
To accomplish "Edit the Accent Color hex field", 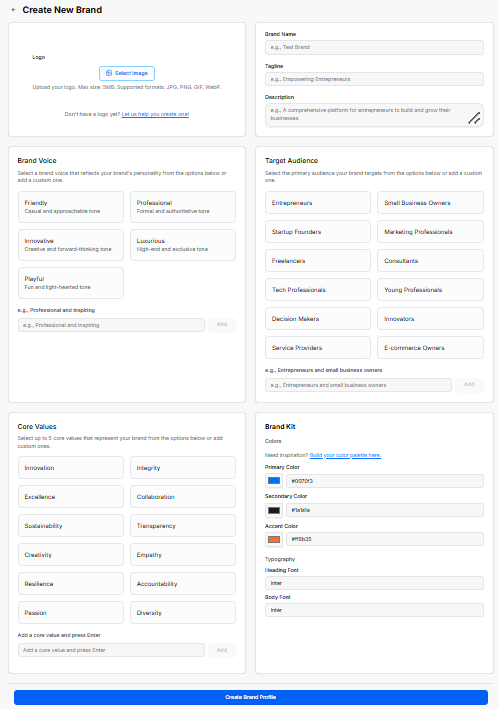I will (385, 539).
